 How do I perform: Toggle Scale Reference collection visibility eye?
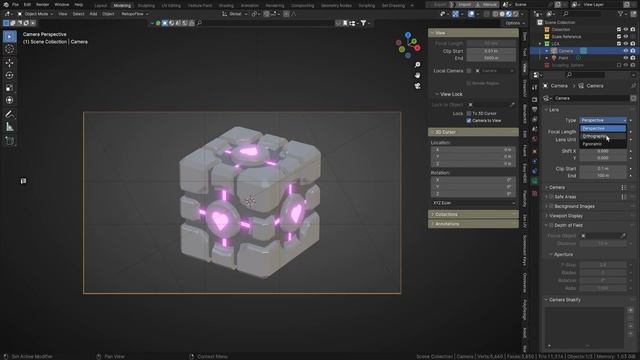tap(625, 37)
